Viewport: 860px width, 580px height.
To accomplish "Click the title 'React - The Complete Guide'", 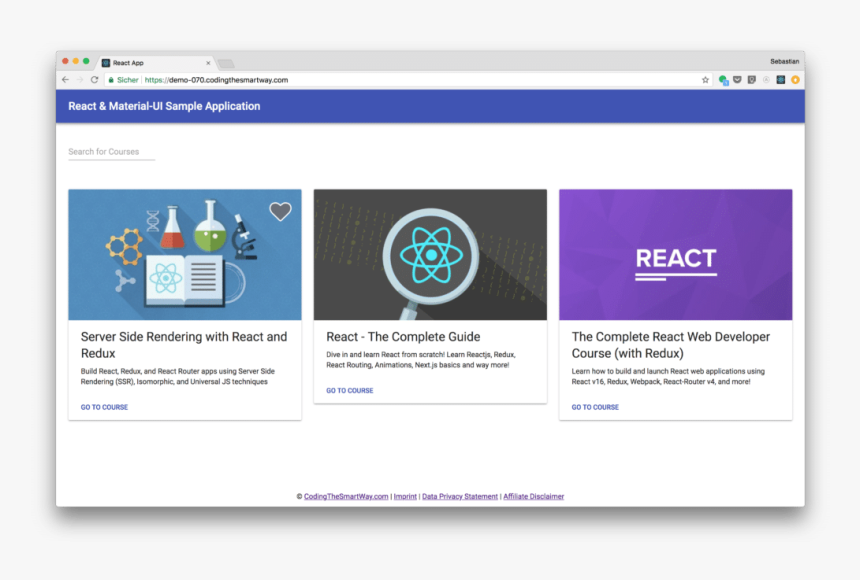I will tap(403, 337).
